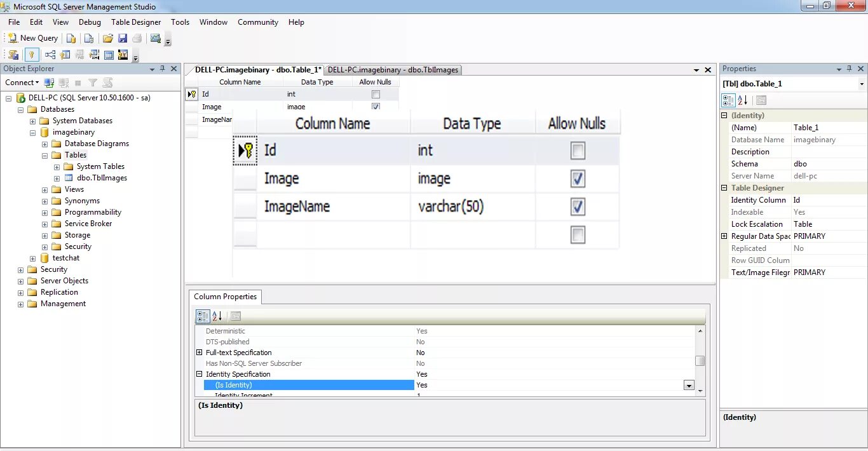Toggle the Set Primary Key toolbar icon

click(31, 55)
